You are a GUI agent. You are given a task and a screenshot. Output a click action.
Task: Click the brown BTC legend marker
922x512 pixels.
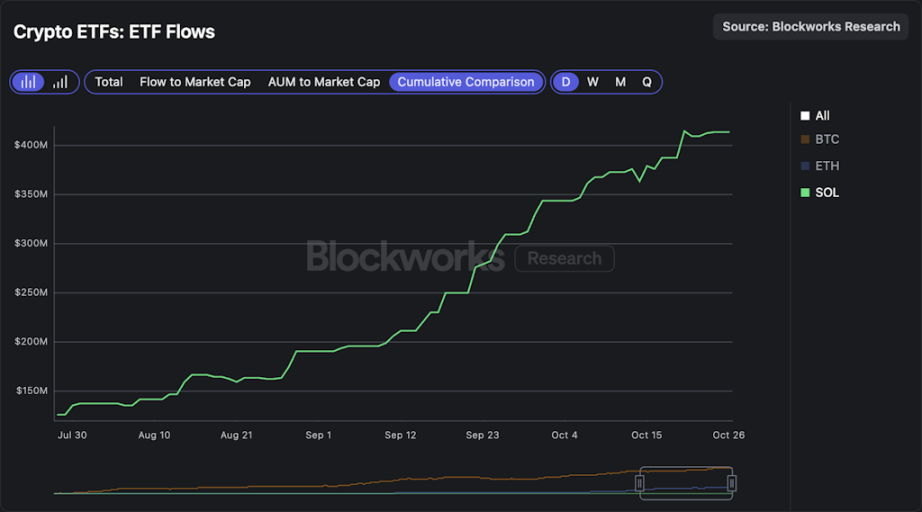[x=805, y=140]
